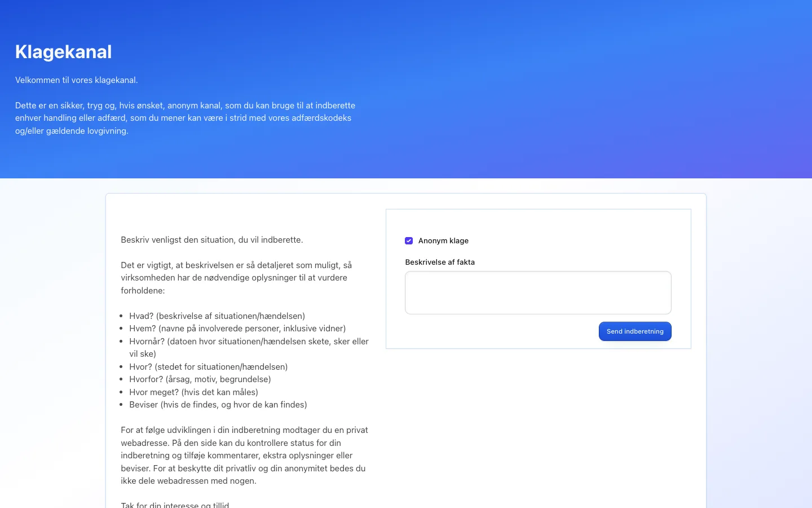The width and height of the screenshot is (812, 508).
Task: Click the 'Beskrivelse af fakta' field label
Action: (440, 262)
